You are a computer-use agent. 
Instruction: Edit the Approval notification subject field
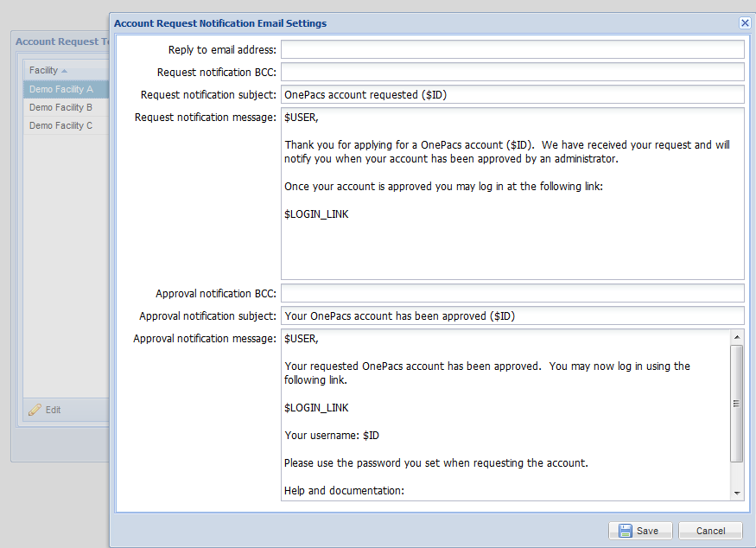coord(512,316)
